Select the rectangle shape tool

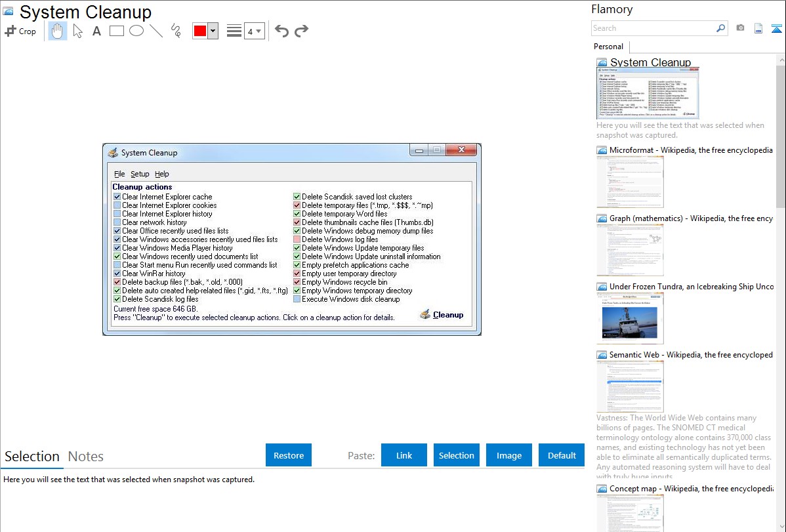tap(116, 31)
